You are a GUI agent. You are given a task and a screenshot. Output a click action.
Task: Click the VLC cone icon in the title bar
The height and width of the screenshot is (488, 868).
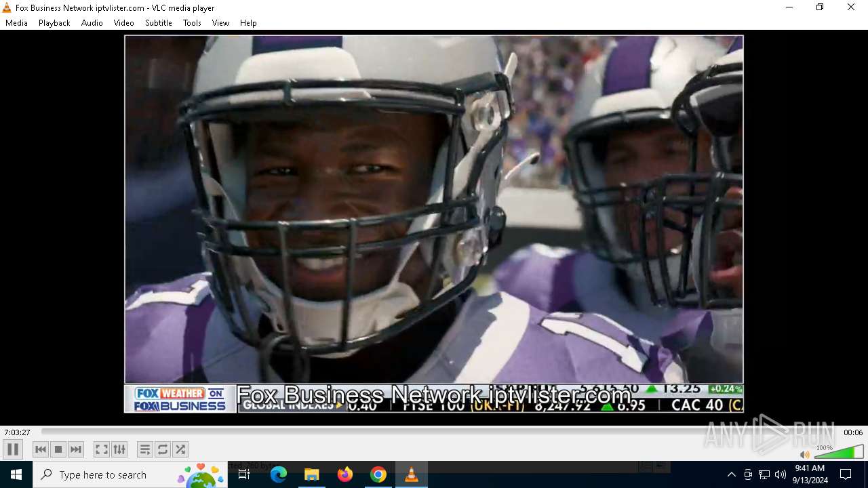click(x=7, y=8)
